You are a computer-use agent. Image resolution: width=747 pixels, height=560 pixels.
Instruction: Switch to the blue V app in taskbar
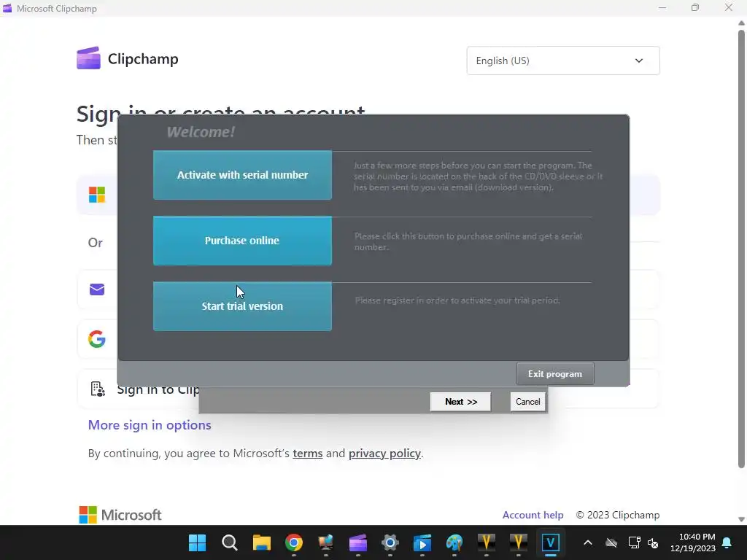(x=550, y=542)
